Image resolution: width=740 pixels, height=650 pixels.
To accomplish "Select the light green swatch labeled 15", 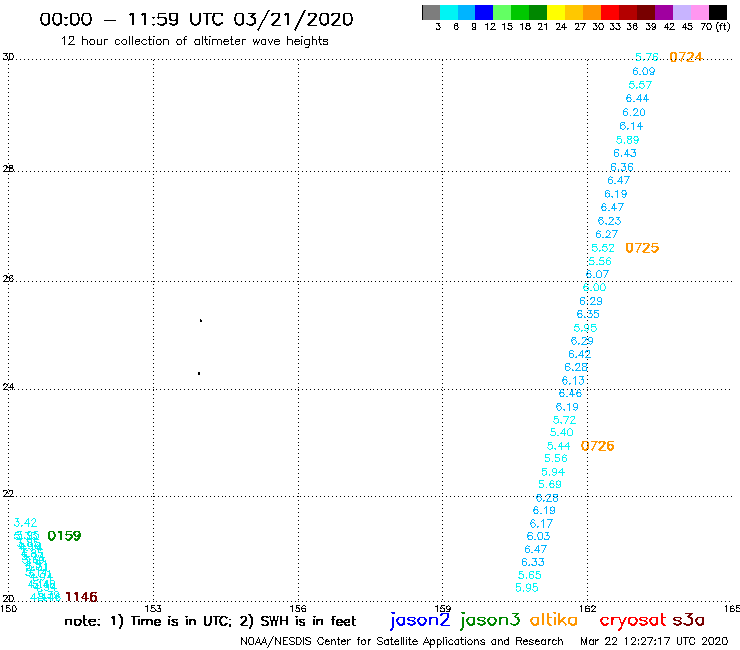I will 502,12.
